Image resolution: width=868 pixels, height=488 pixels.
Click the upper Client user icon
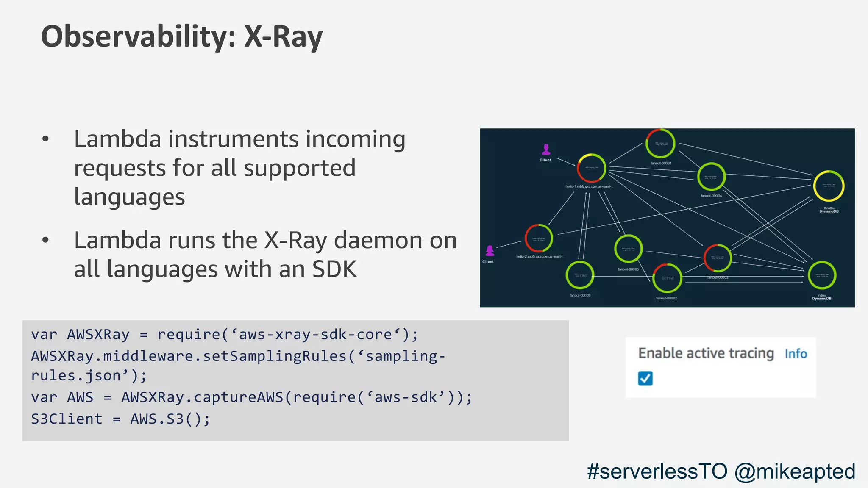pos(546,150)
